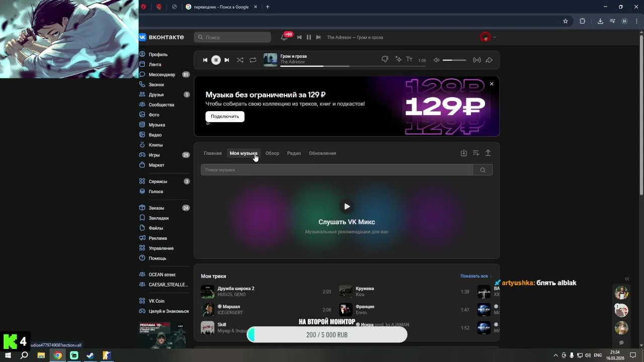Previous track button in top header
The image size is (644, 362).
[299, 37]
